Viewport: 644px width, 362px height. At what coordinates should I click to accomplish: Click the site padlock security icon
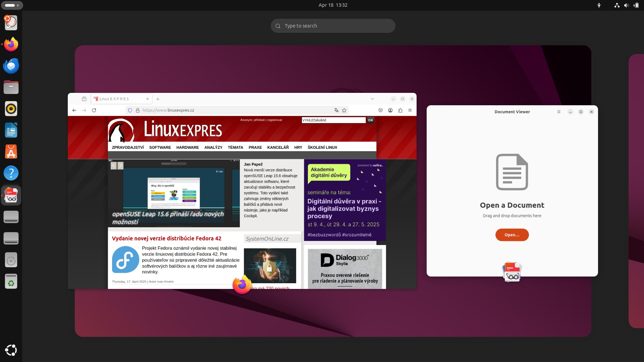138,110
